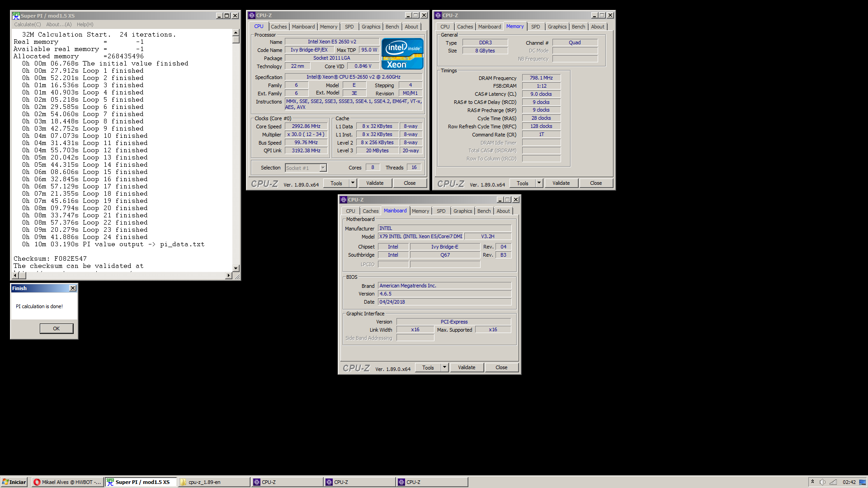
Task: Click the title icon of the CPU-Z Memory window
Action: [x=438, y=15]
